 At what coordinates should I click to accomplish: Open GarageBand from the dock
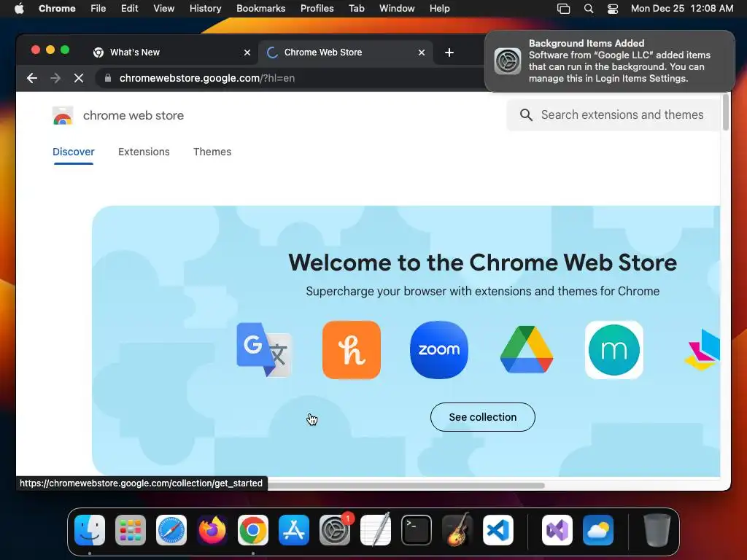pos(457,530)
